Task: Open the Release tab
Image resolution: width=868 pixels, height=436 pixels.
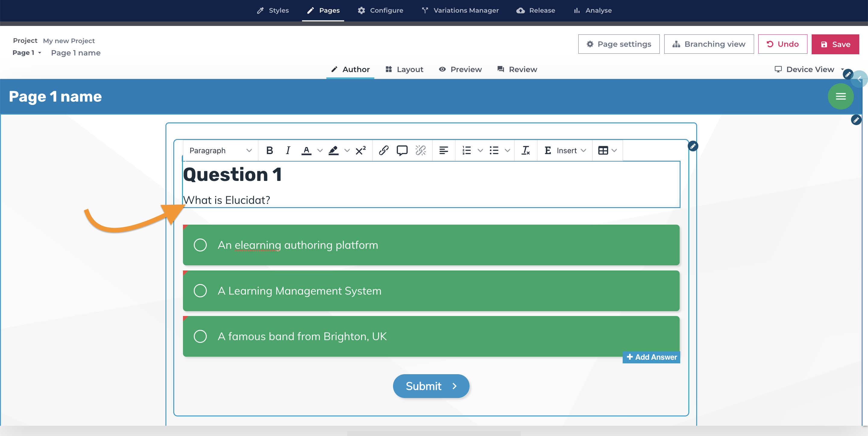Action: coord(536,11)
